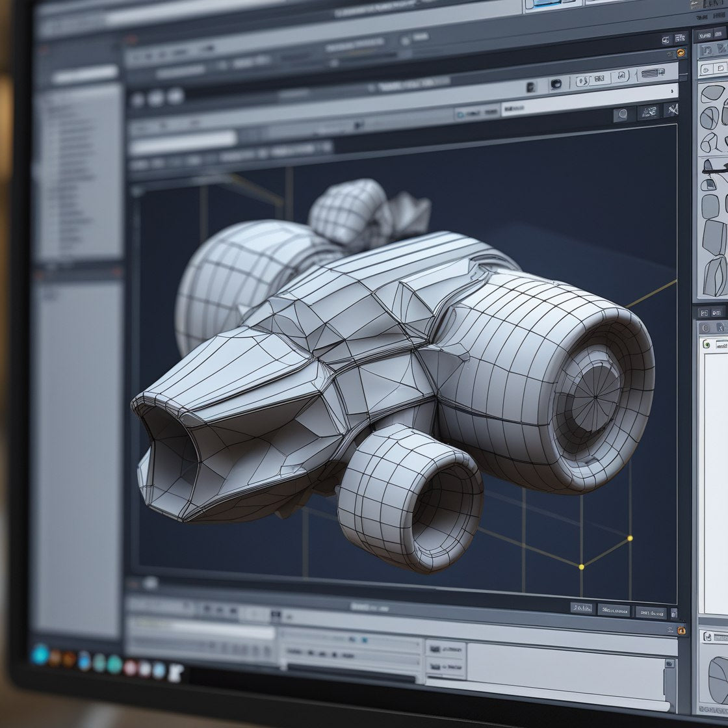This screenshot has height=728, width=728.
Task: Expand the arrow at the white bar's right end
Action: (x=671, y=92)
